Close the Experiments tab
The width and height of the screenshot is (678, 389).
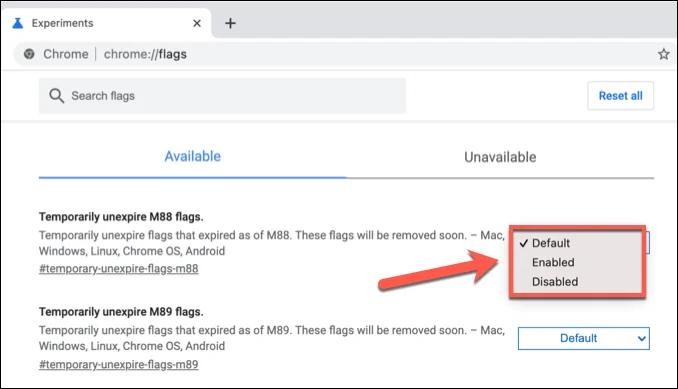click(x=197, y=23)
